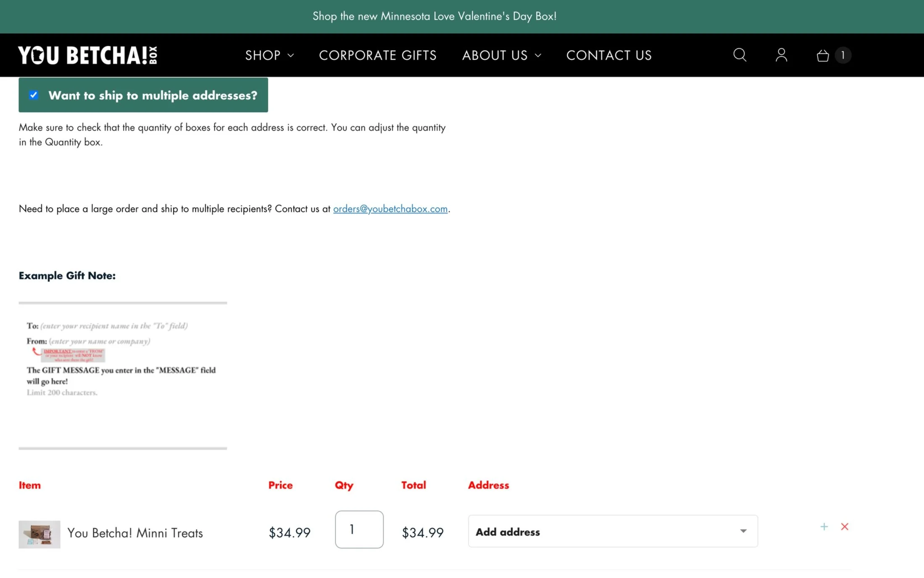
Task: Click the cart count badge
Action: 842,55
